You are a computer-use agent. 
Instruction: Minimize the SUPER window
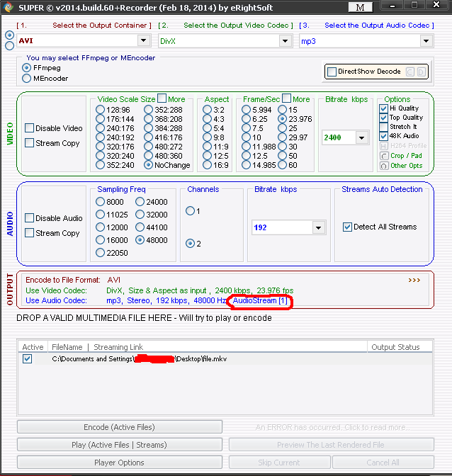tap(392, 5)
